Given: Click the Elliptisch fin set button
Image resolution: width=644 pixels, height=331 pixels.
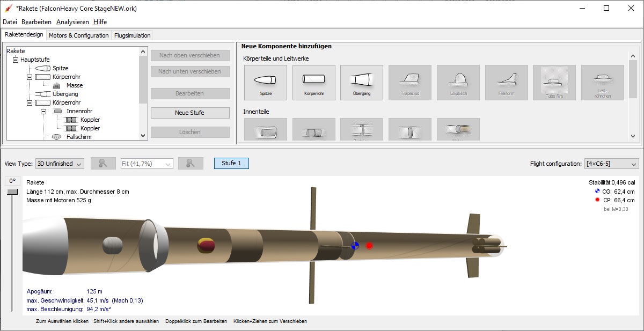Looking at the screenshot, I should pos(458,83).
